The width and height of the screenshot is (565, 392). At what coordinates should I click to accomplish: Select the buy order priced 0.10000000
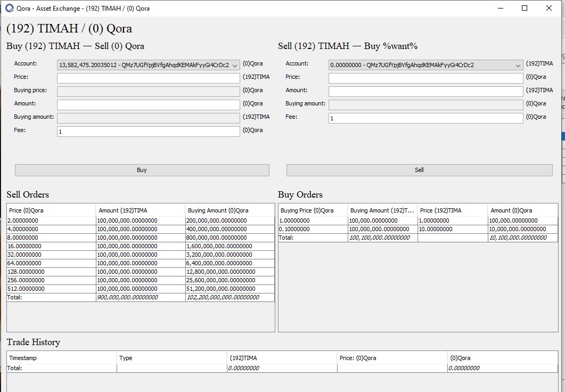pos(313,229)
